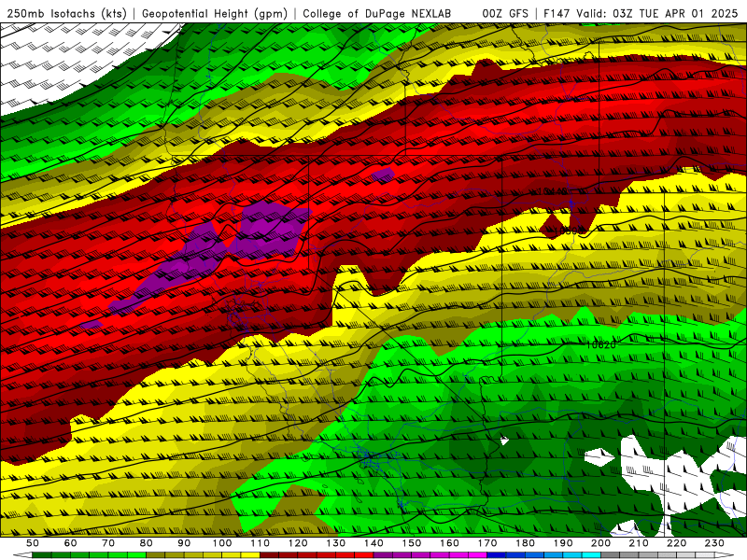Click the '210' value on the color scale
Screen dimensions: 747x560
(639, 543)
